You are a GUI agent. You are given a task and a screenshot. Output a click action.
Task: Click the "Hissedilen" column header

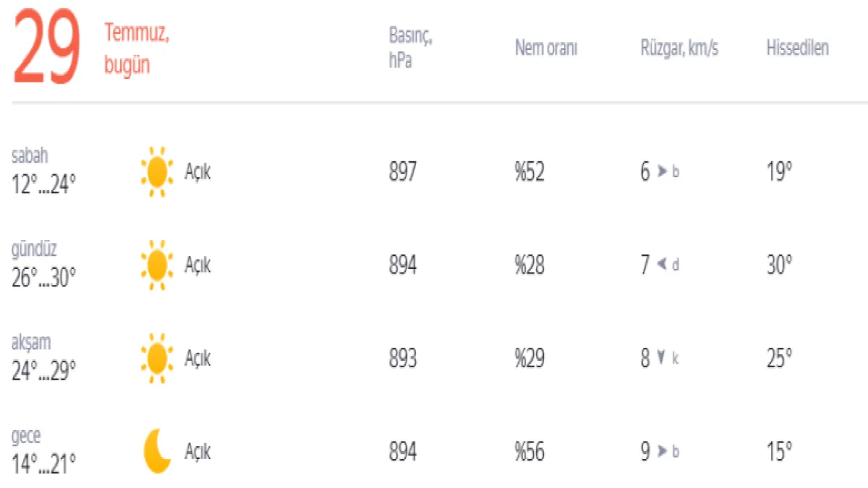797,48
